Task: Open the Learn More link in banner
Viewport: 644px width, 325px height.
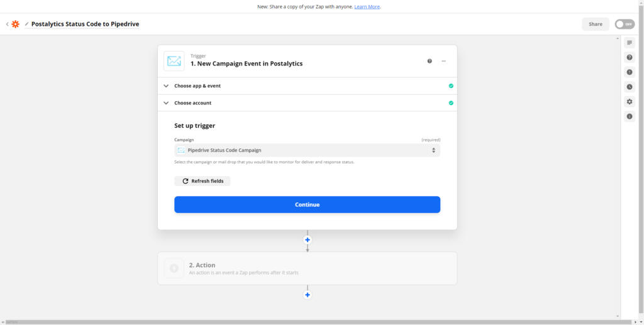Action: point(367,6)
